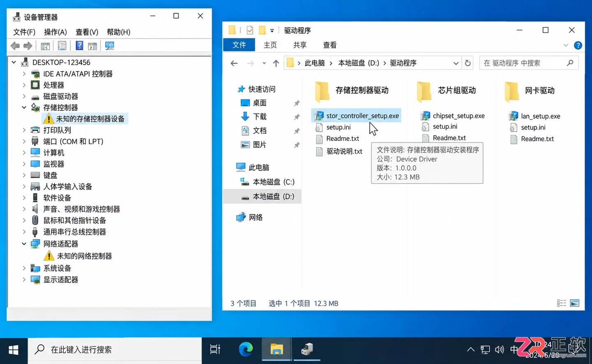Select 本地磁盘 (C:) in the Explorer sidebar

click(273, 182)
